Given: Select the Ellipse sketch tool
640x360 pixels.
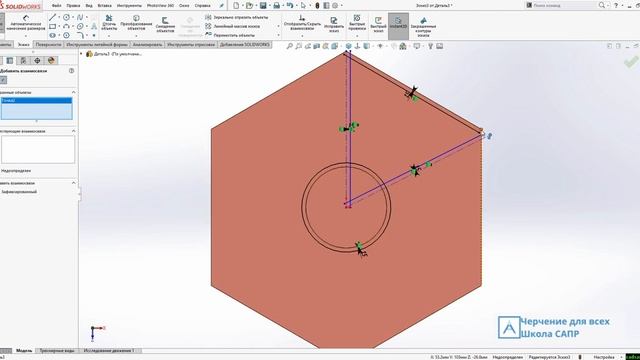Looking at the screenshot, I should (x=80, y=27).
